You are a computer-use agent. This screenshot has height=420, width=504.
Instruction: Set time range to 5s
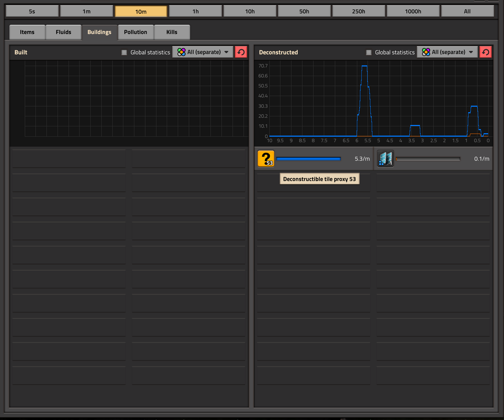pyautogui.click(x=32, y=11)
